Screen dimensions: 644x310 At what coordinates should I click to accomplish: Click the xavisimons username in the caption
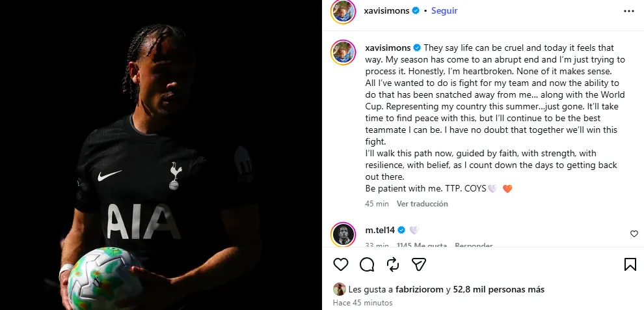388,48
